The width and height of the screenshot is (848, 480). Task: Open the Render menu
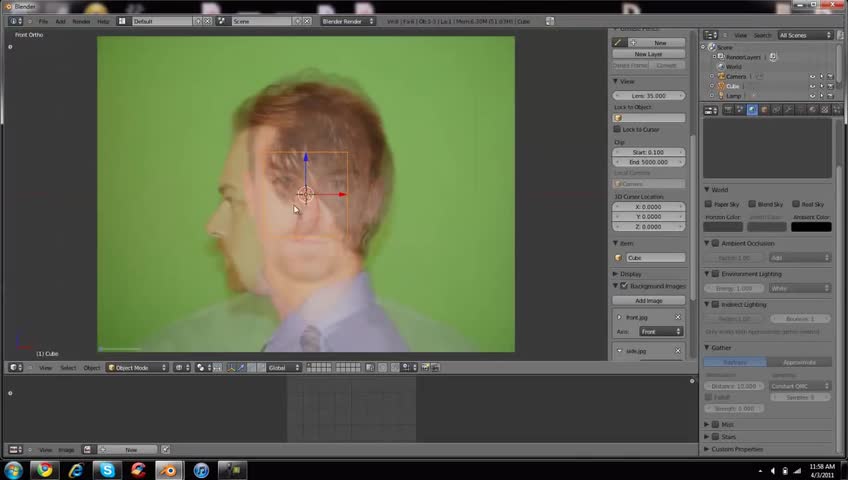click(x=81, y=22)
